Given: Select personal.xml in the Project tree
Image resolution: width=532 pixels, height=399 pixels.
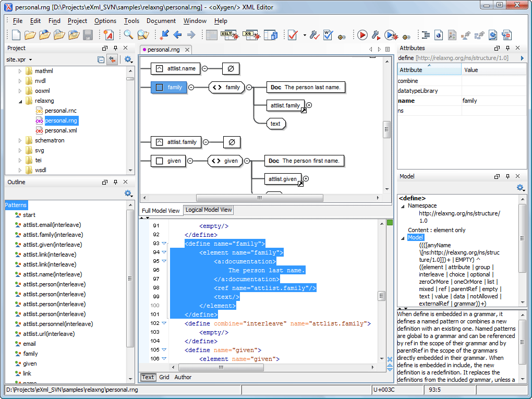Looking at the screenshot, I should (x=61, y=130).
